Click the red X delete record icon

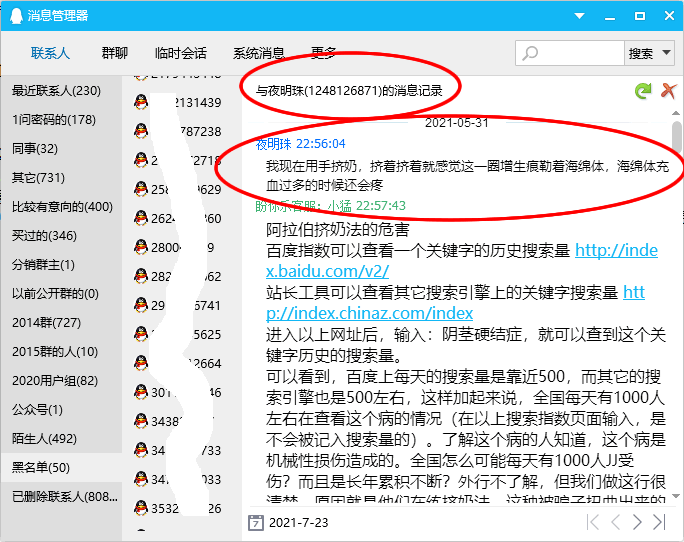(668, 90)
